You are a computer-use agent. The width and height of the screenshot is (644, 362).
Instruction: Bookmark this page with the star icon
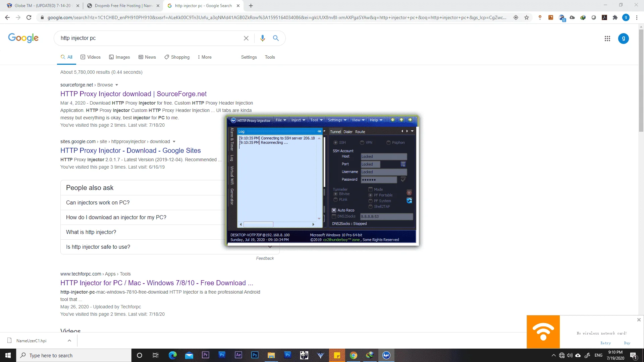pos(527,17)
